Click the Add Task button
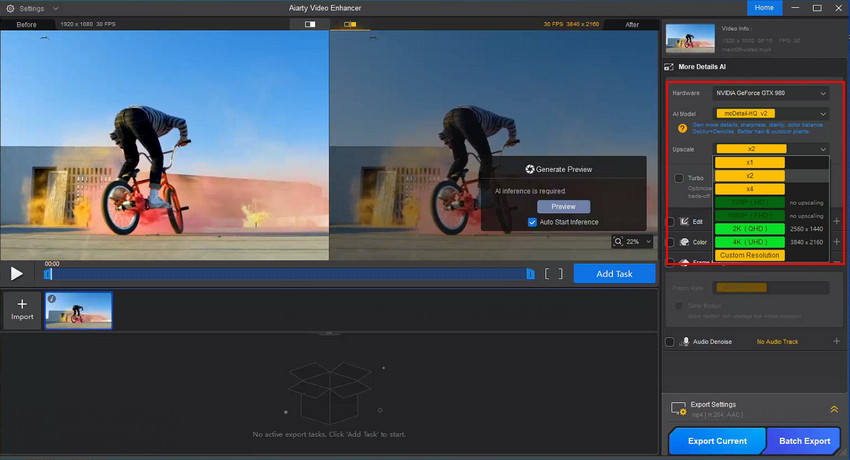 coord(614,274)
